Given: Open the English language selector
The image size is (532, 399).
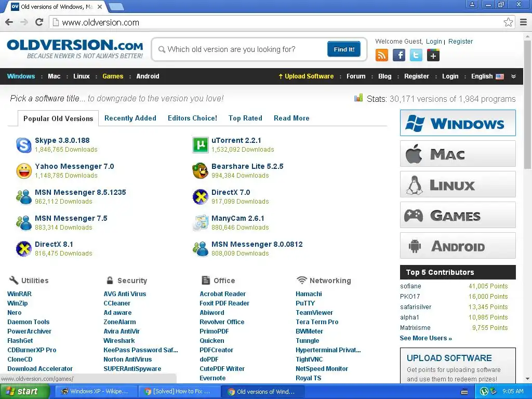Looking at the screenshot, I should [487, 76].
